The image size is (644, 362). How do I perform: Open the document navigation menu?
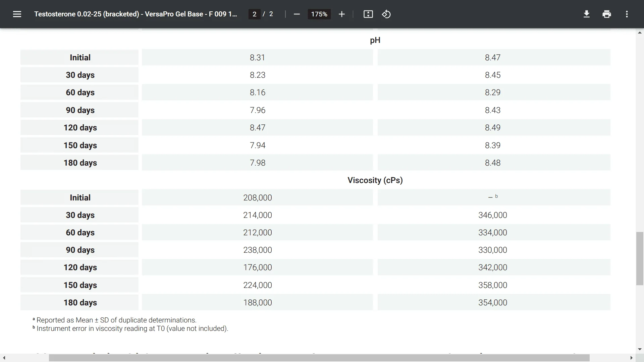click(x=17, y=14)
